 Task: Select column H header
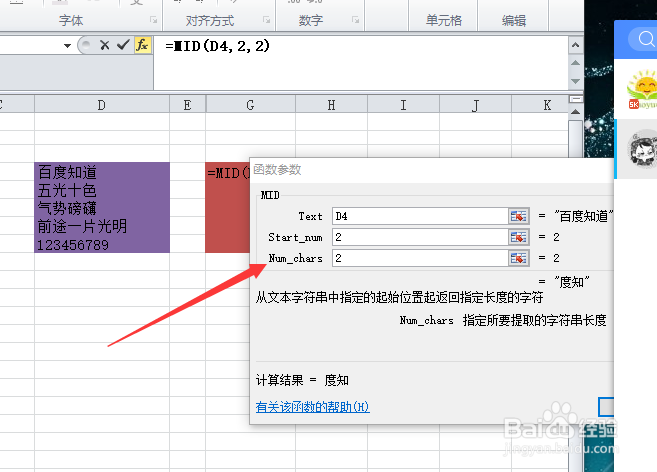(x=331, y=105)
